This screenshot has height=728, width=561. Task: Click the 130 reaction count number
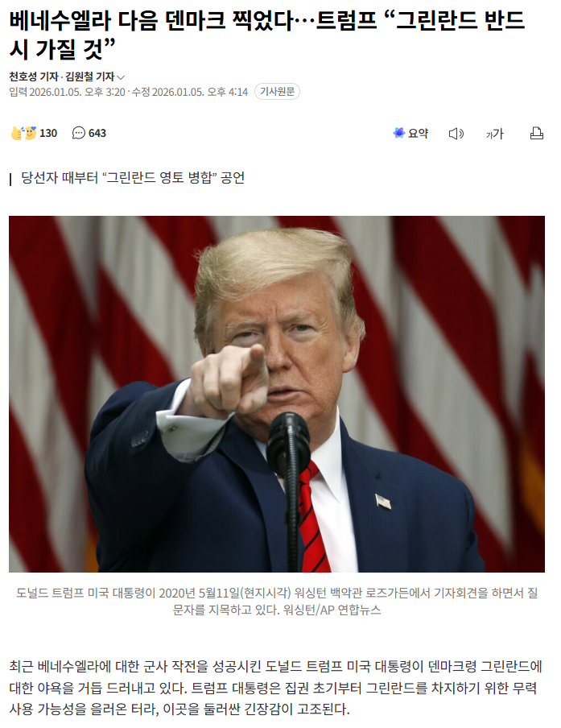click(48, 133)
